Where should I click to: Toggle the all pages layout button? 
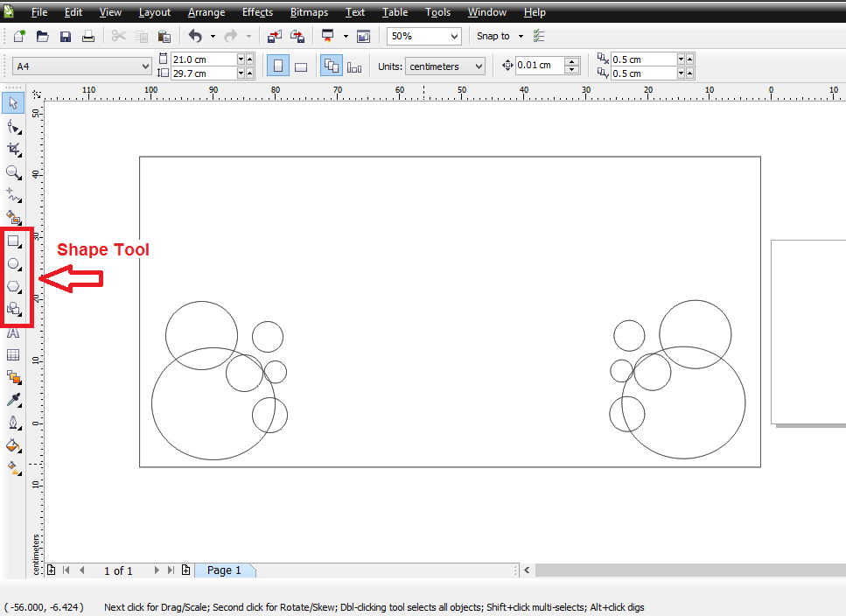point(332,66)
